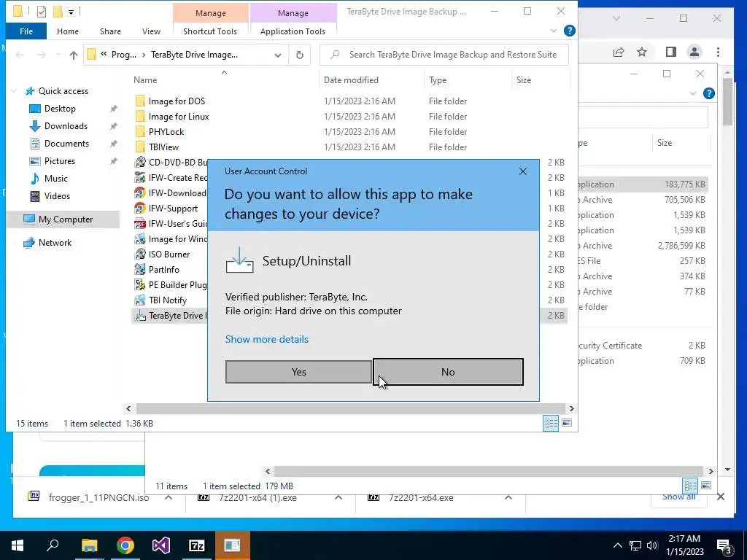Open Show more details link
This screenshot has height=560, width=747.
[x=267, y=339]
